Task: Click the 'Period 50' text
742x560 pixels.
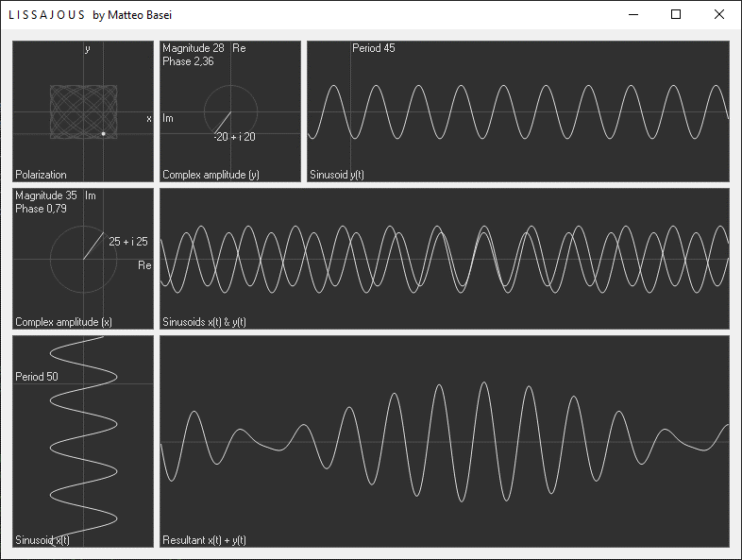Action: point(37,377)
